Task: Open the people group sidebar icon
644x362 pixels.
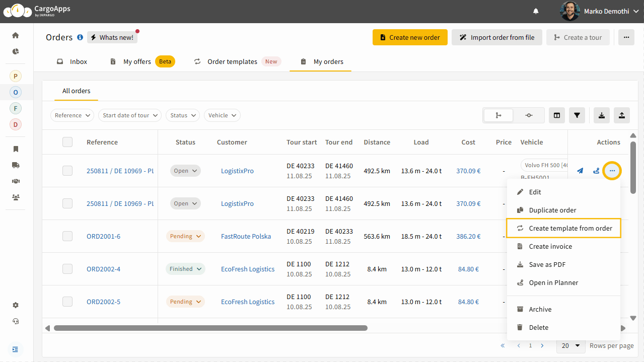Action: tap(16, 197)
